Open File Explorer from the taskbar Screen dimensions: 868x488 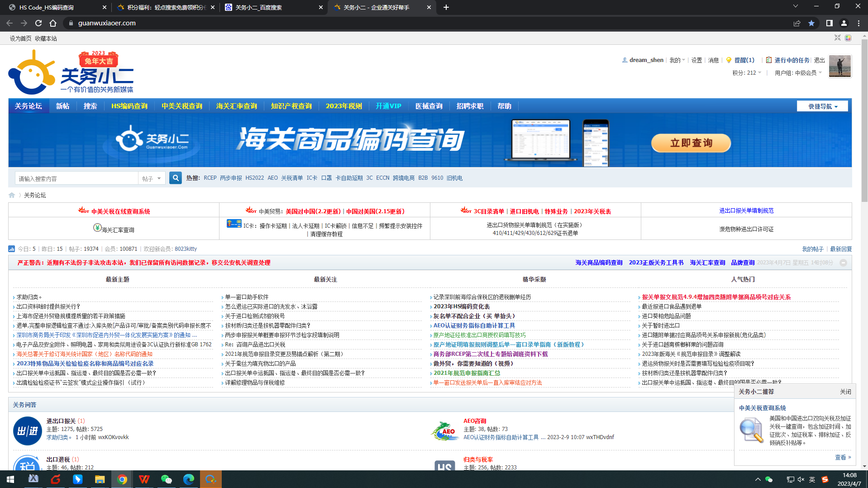tap(100, 479)
